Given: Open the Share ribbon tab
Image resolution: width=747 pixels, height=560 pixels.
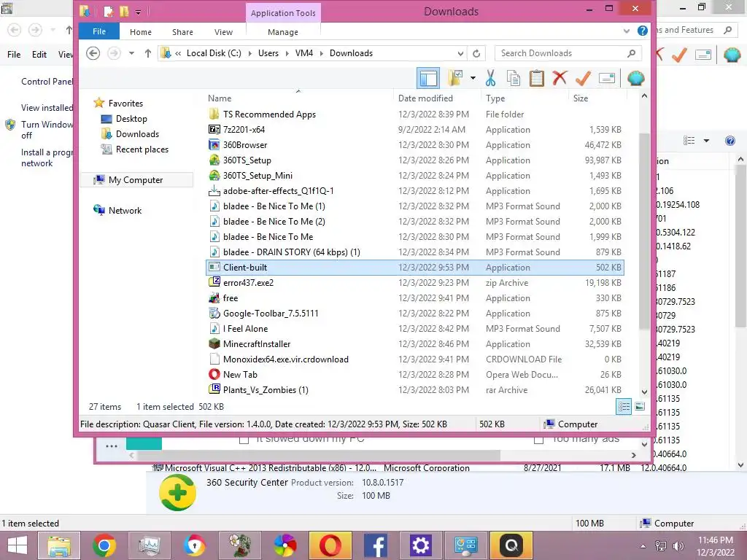Looking at the screenshot, I should [182, 32].
